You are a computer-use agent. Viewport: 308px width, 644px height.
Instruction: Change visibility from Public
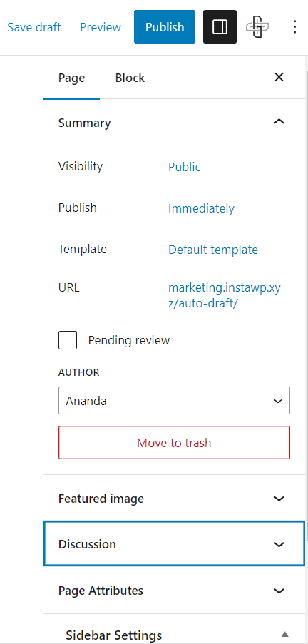click(185, 167)
